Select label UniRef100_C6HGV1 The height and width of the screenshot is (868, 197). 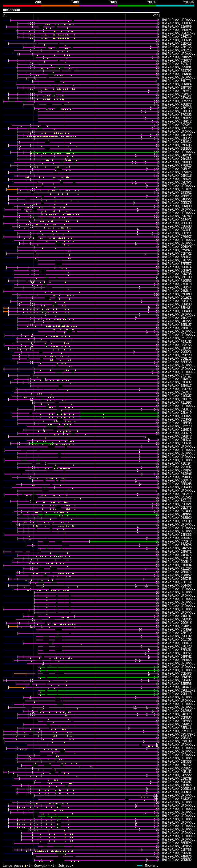pos(177,271)
